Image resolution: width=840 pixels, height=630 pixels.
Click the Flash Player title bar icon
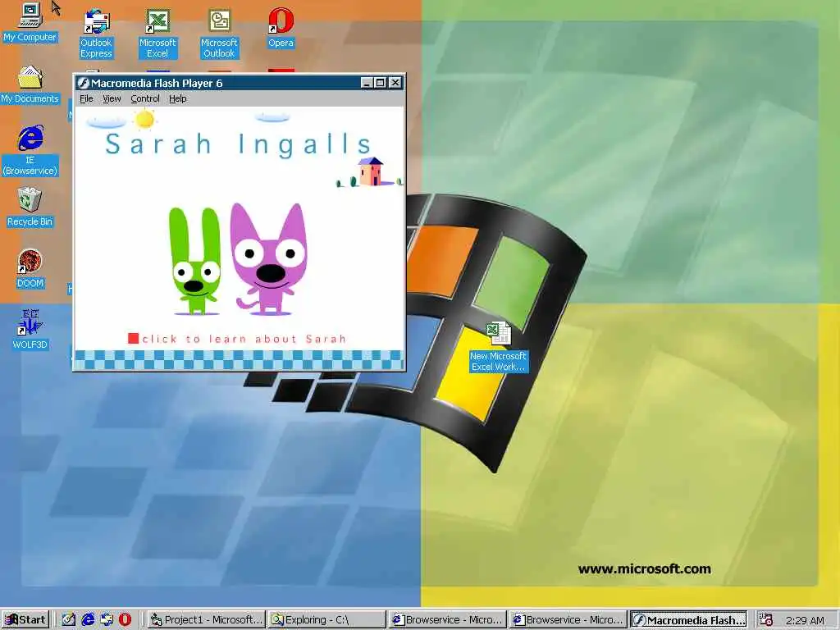(x=83, y=83)
